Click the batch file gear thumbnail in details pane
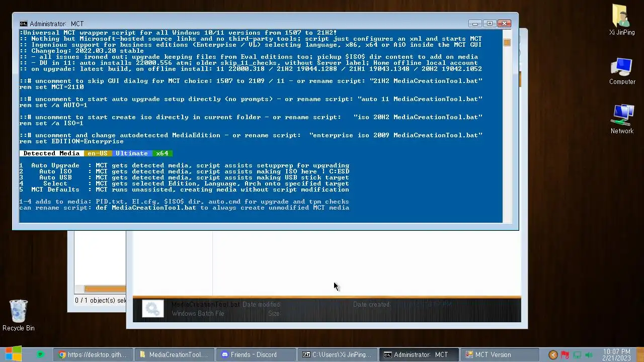 152,309
